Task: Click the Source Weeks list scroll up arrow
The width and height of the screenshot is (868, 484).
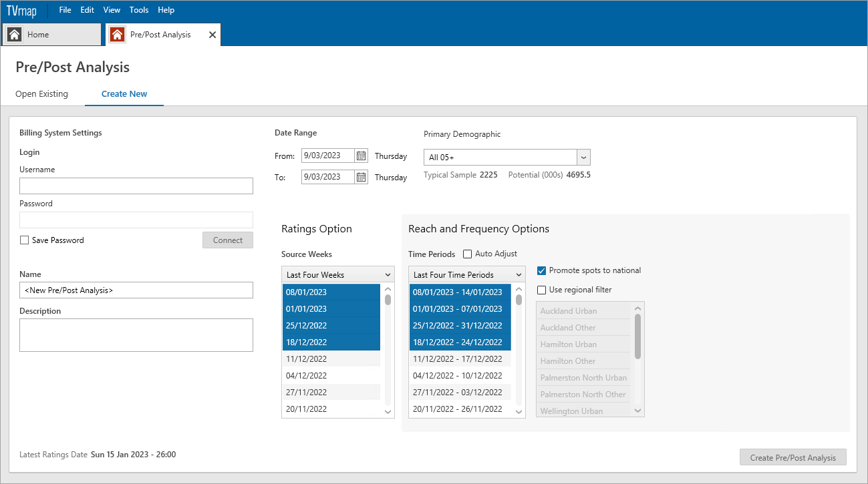Action: click(x=388, y=289)
